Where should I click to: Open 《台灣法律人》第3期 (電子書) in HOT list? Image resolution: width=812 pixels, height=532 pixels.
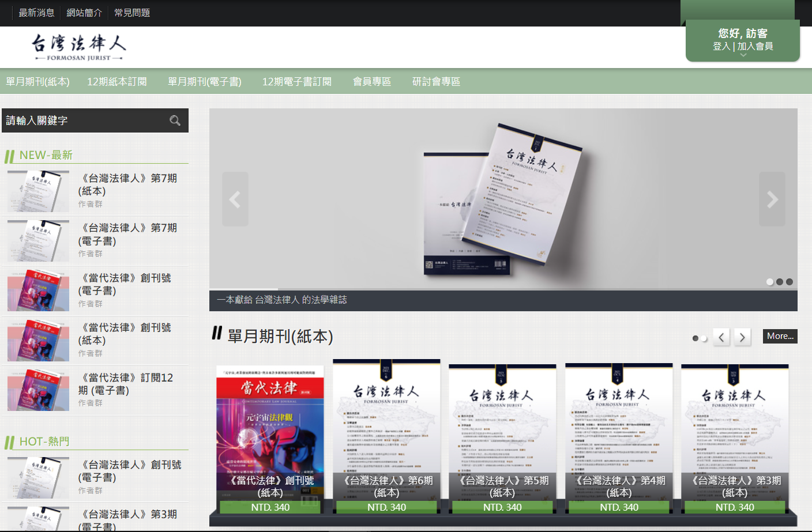tap(127, 520)
